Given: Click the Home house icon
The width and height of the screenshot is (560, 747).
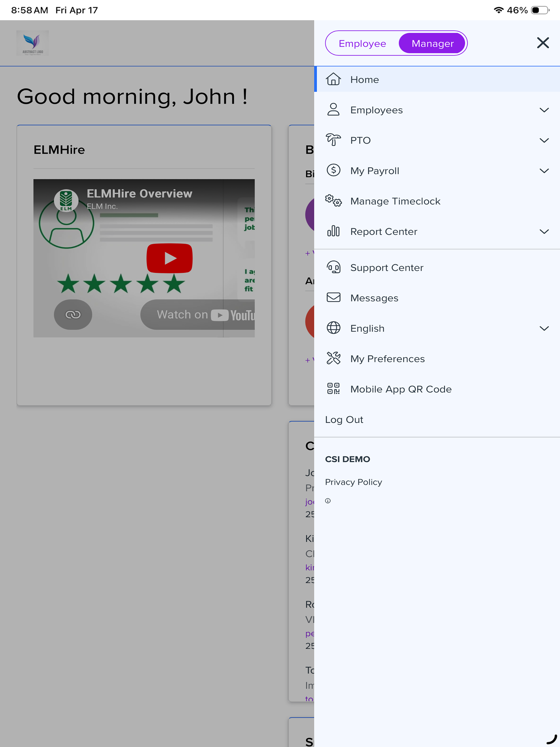Looking at the screenshot, I should pos(333,79).
